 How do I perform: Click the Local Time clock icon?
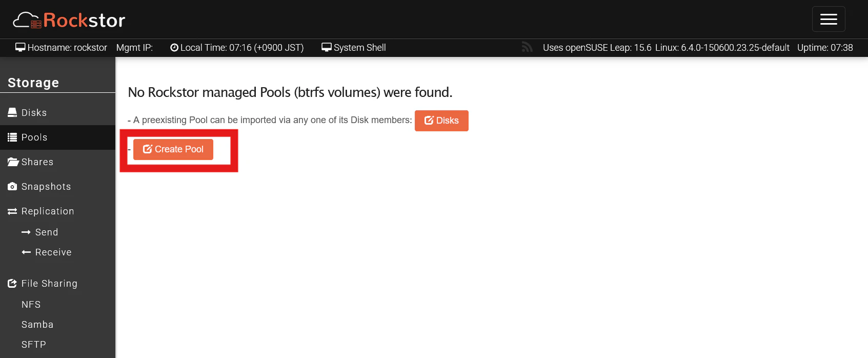174,48
